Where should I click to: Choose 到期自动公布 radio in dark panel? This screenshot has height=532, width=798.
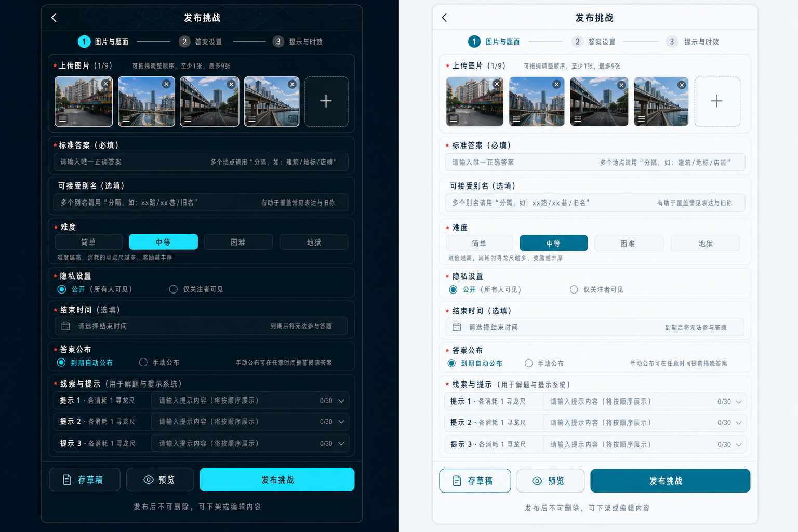[61, 363]
